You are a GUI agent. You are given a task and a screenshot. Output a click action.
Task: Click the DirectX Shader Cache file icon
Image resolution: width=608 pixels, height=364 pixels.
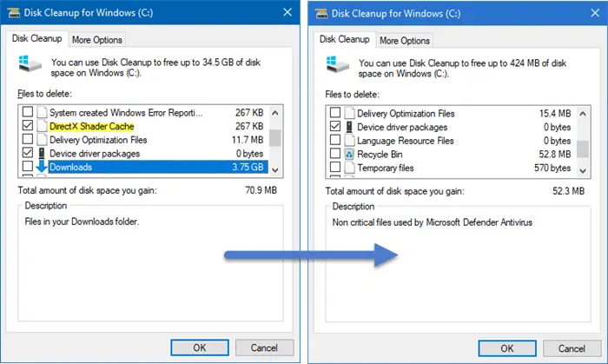(42, 126)
